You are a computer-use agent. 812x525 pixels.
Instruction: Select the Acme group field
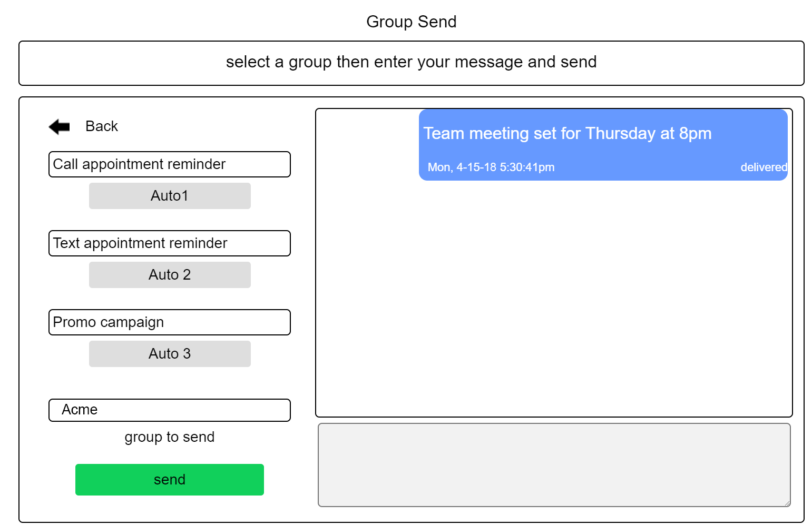[169, 410]
